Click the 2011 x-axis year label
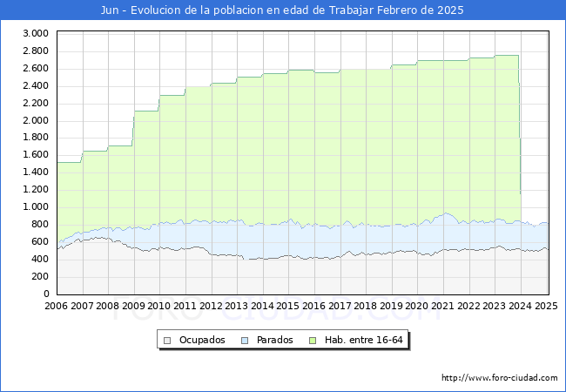This screenshot has height=392, width=566. (x=185, y=306)
